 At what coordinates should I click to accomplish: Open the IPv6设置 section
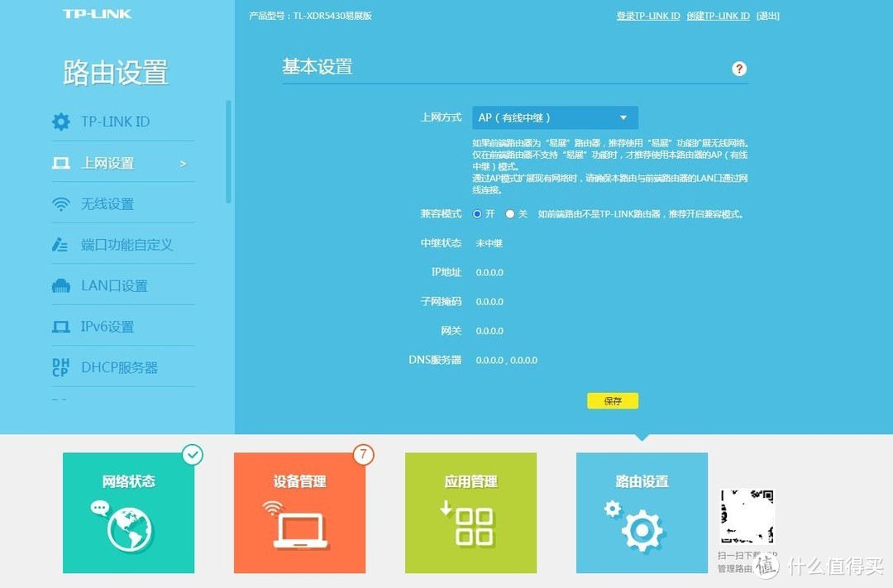(60, 326)
